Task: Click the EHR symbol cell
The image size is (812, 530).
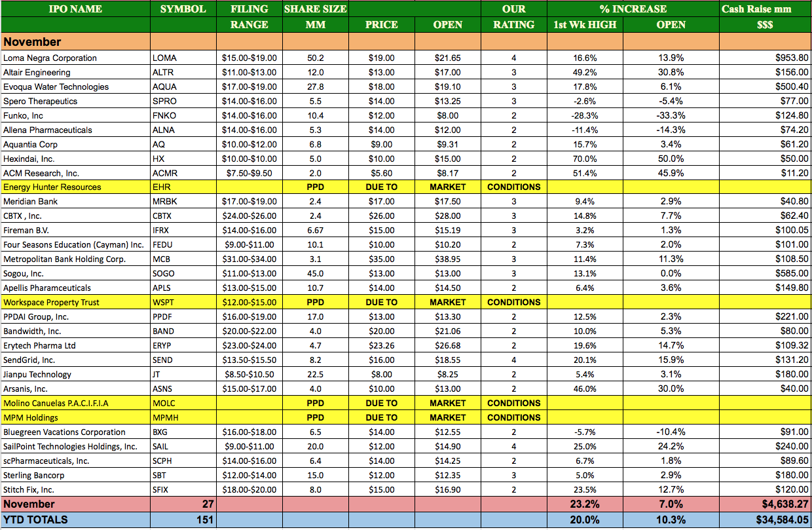Action: (183, 187)
